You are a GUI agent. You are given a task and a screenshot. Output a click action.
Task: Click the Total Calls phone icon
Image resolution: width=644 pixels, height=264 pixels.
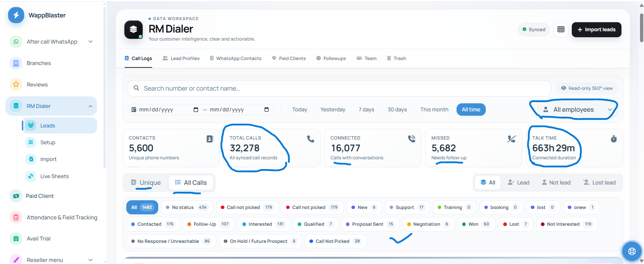[x=311, y=139]
